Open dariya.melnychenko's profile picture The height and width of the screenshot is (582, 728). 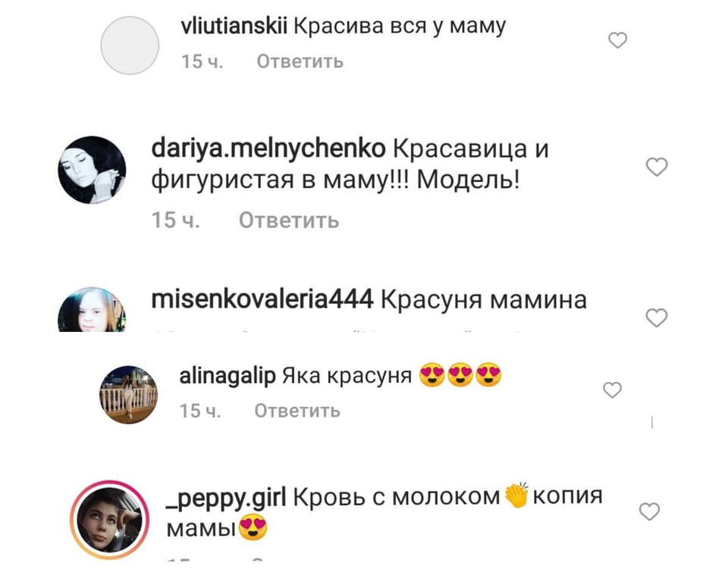[x=92, y=170]
